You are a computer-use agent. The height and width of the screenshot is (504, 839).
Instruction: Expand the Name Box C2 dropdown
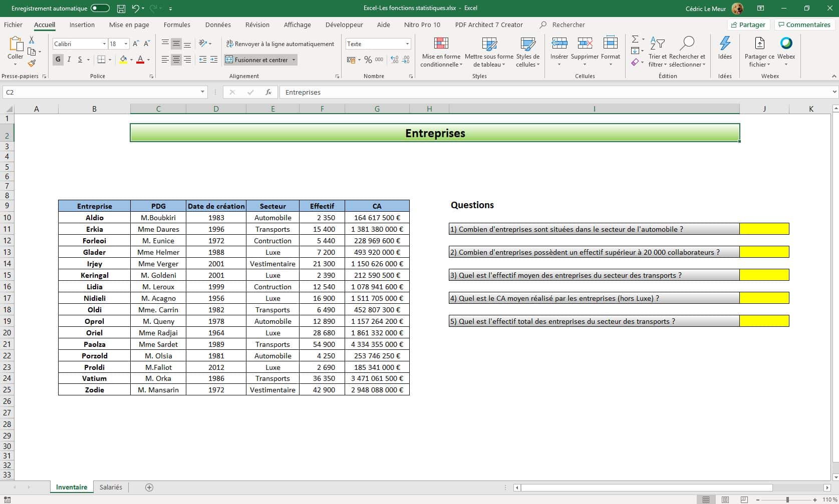click(x=202, y=92)
